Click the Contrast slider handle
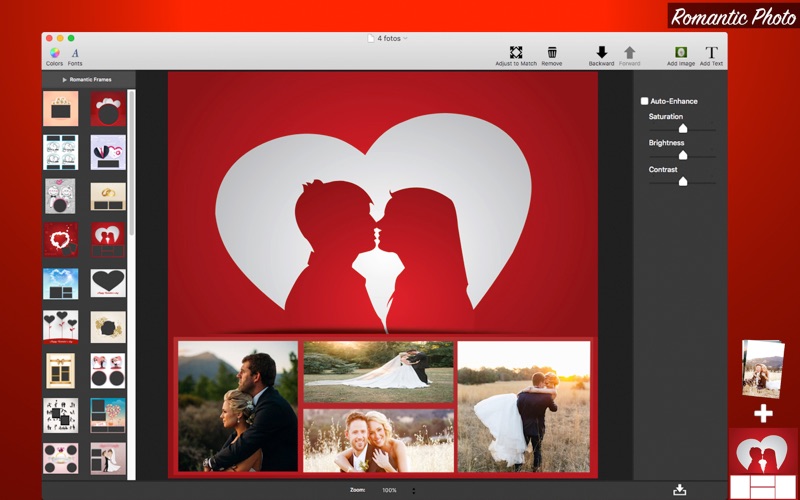800x500 pixels. click(x=683, y=181)
